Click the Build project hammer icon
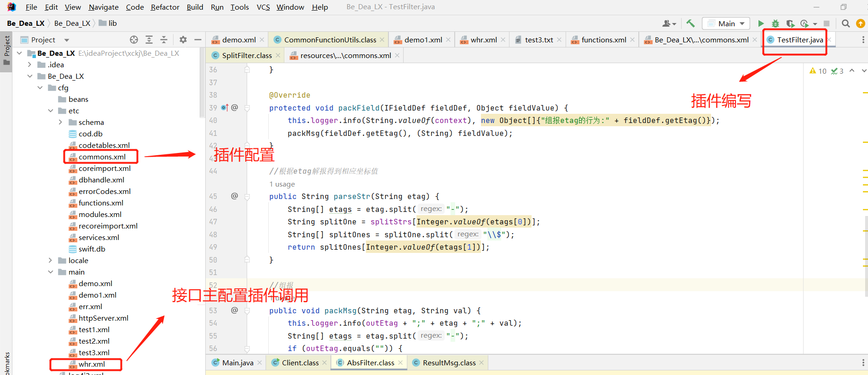 click(x=690, y=23)
